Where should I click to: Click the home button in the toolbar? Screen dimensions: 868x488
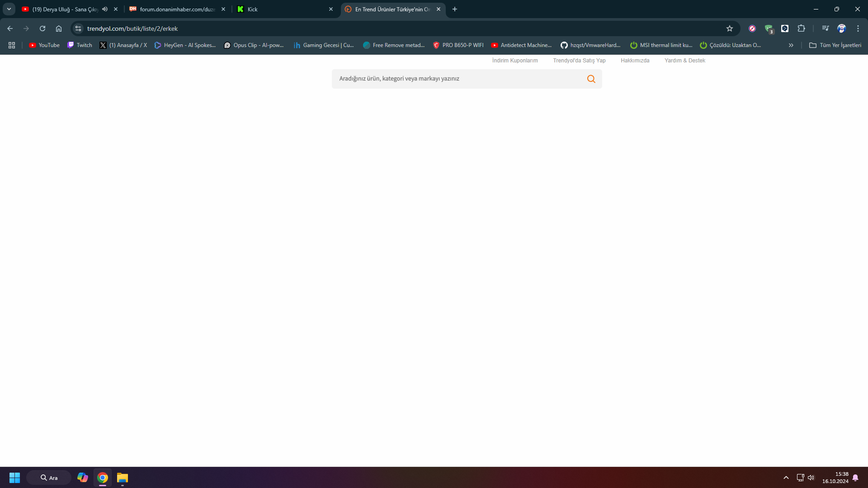pos(59,28)
